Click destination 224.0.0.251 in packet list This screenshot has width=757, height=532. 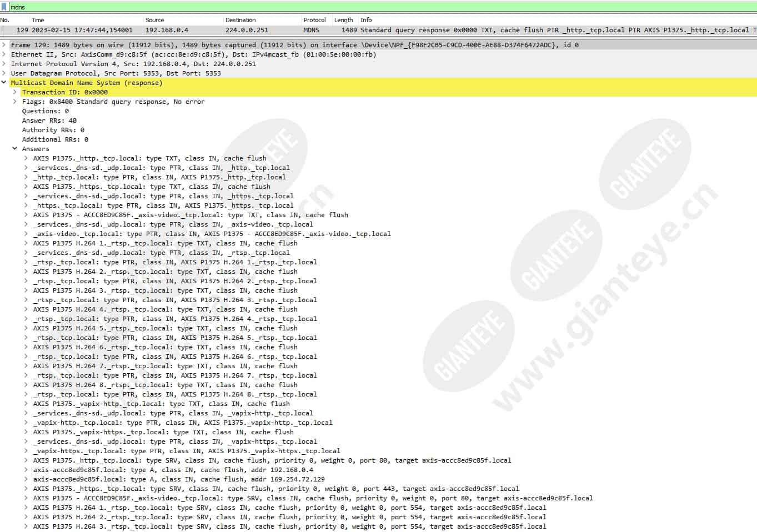[247, 30]
